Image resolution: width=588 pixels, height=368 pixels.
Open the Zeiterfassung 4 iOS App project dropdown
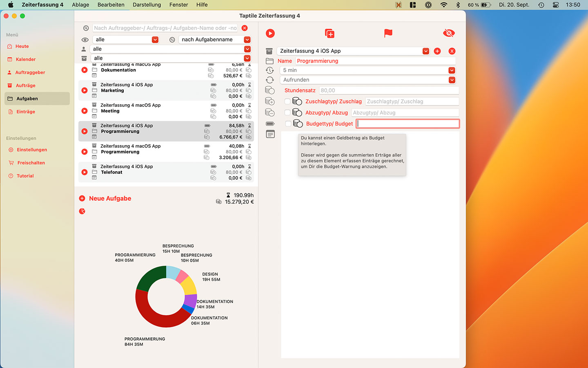(x=353, y=51)
